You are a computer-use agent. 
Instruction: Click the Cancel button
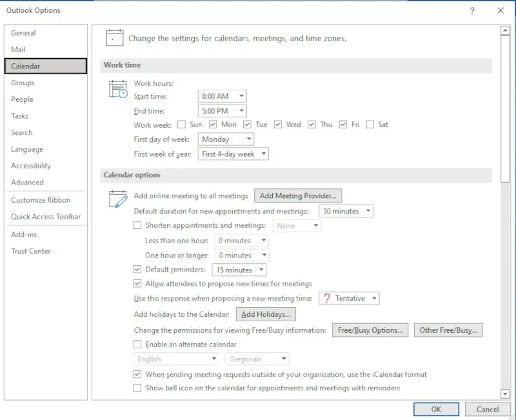(x=488, y=409)
